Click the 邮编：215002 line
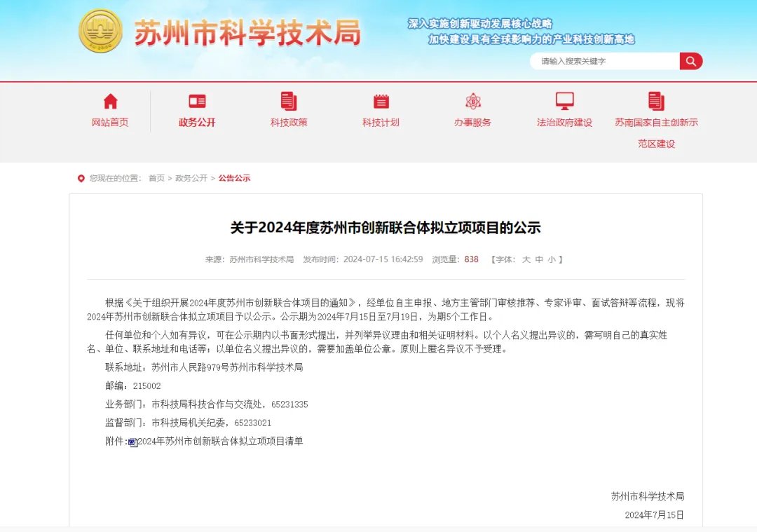The height and width of the screenshot is (532, 757). [x=133, y=386]
